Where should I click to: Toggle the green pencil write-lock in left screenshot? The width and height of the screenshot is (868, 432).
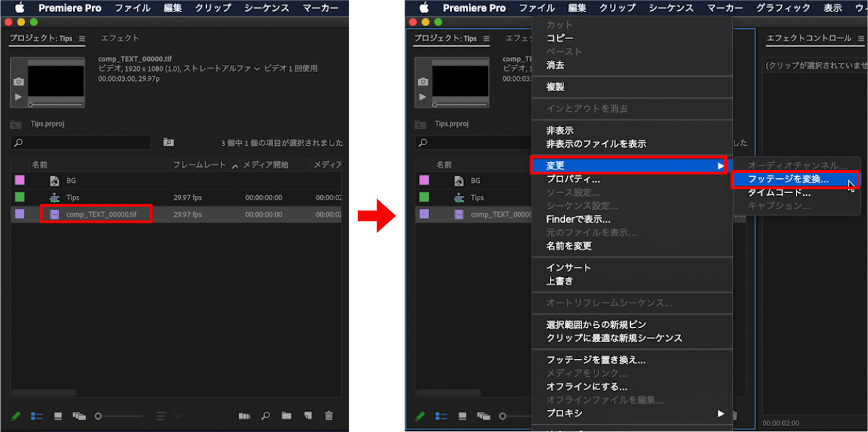16,416
